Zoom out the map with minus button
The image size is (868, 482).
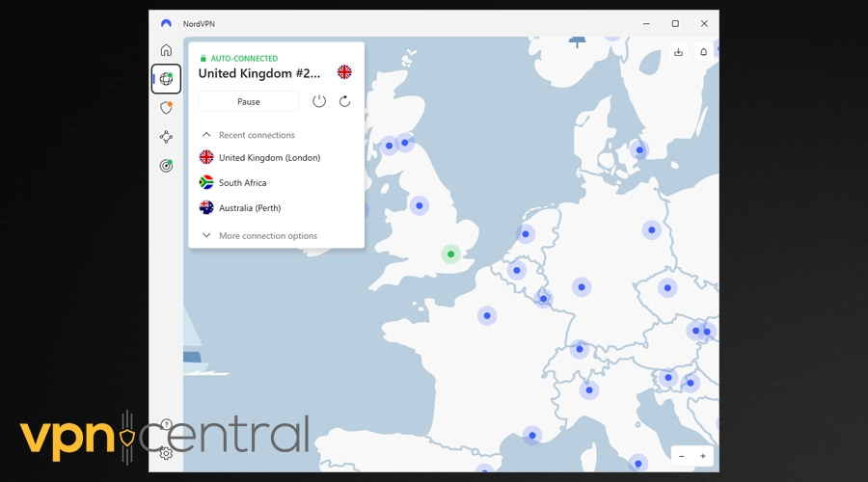(682, 457)
